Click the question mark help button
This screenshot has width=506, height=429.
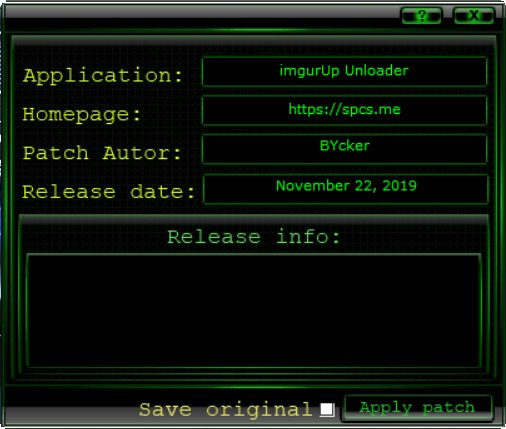tap(421, 15)
